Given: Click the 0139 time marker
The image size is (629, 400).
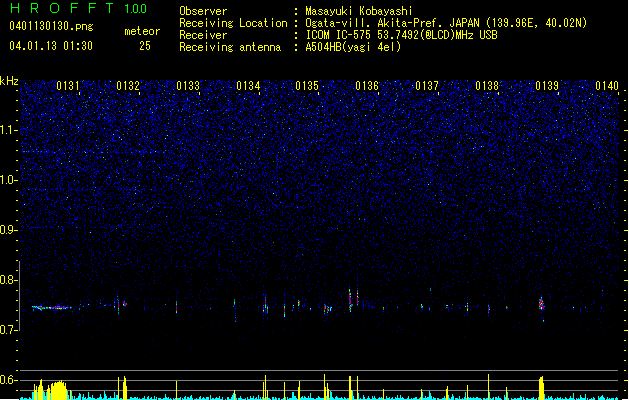Looking at the screenshot, I should (x=547, y=86).
